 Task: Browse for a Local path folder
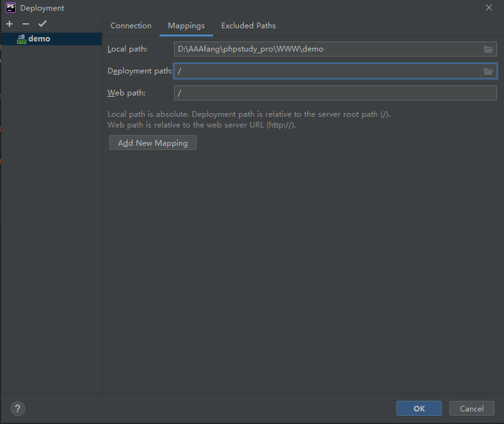pos(488,49)
